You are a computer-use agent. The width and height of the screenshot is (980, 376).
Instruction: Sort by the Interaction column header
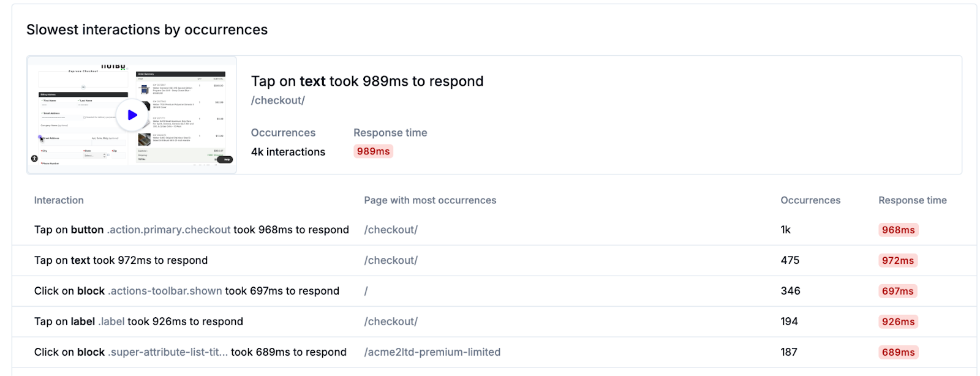(59, 200)
